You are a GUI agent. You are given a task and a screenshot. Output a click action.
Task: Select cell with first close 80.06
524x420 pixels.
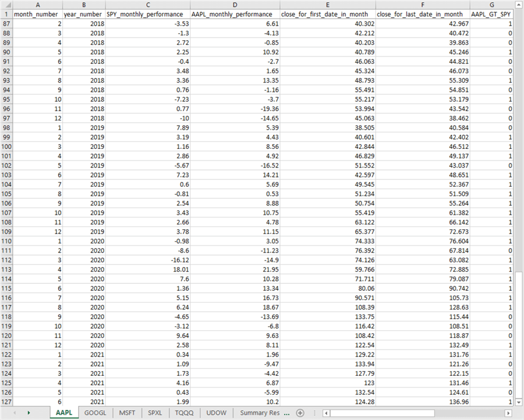coord(327,289)
